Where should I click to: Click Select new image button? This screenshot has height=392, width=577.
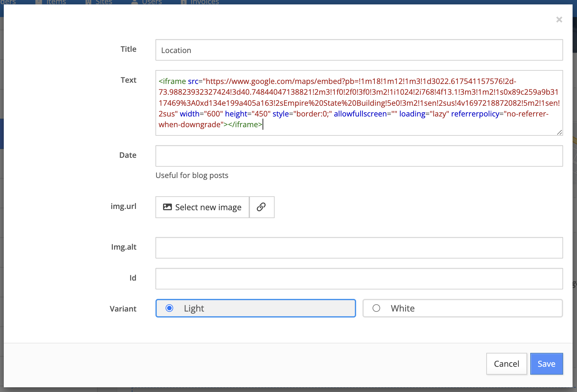[202, 207]
